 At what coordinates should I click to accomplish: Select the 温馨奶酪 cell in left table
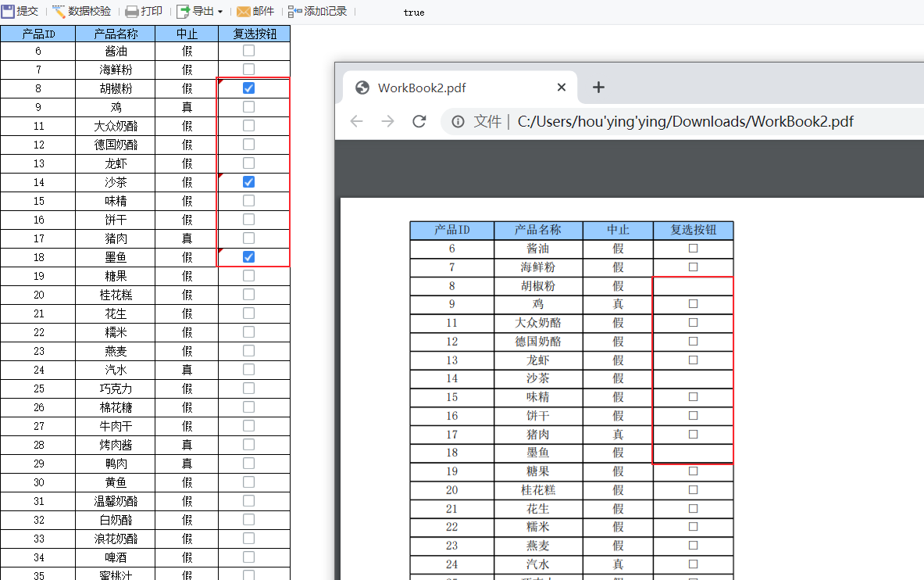[116, 501]
